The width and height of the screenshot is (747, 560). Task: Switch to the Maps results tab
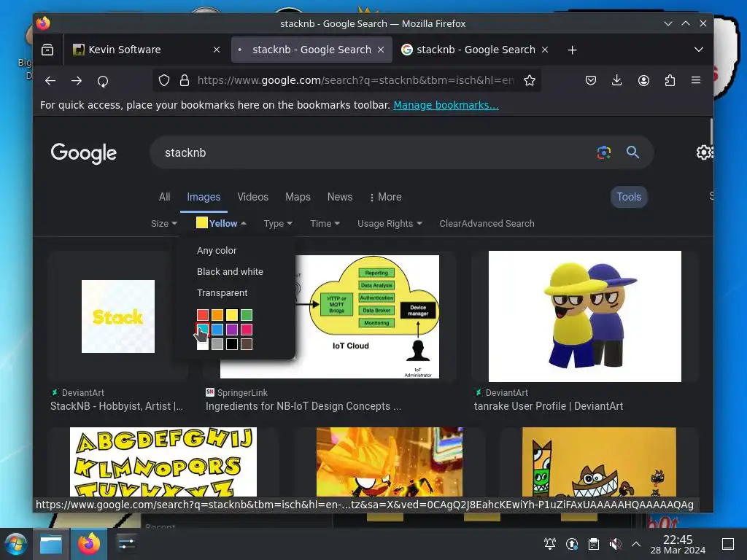point(298,197)
